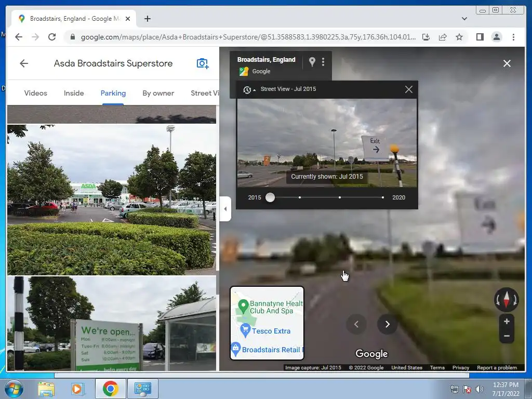This screenshot has width=532, height=399.
Task: Open Videos photo category
Action: click(x=36, y=93)
